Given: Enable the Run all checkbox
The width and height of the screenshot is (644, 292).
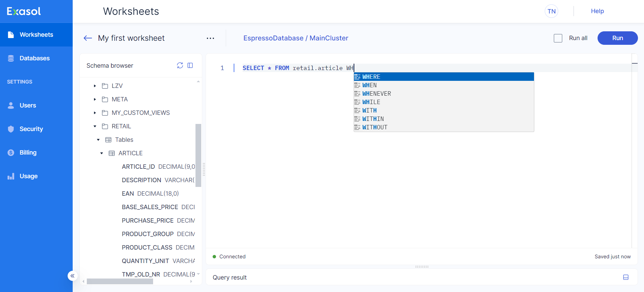Looking at the screenshot, I should click(x=558, y=38).
